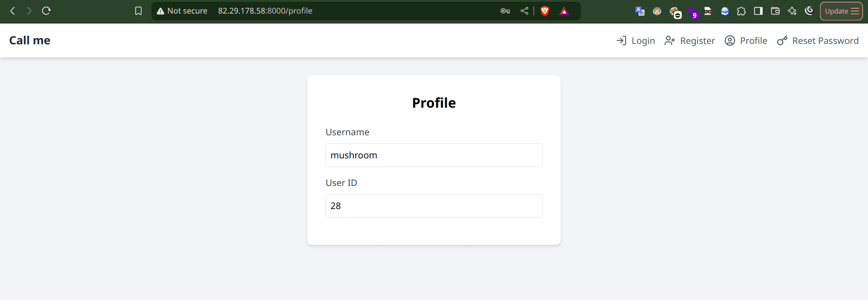Viewport: 868px width, 300px height.
Task: Bookmark this page
Action: pyautogui.click(x=138, y=11)
